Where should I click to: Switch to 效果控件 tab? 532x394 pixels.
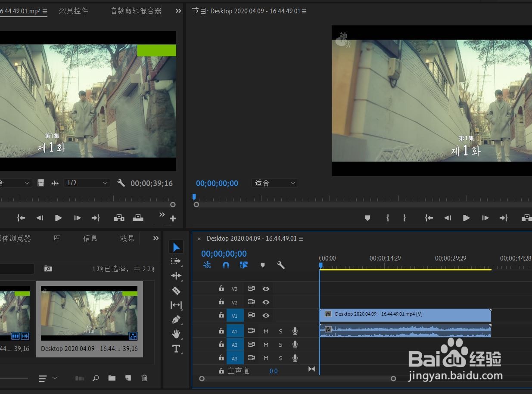click(x=74, y=11)
